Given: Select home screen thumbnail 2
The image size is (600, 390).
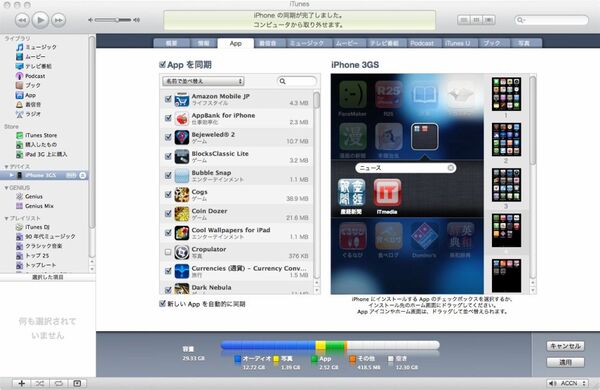Looking at the screenshot, I should (x=506, y=140).
